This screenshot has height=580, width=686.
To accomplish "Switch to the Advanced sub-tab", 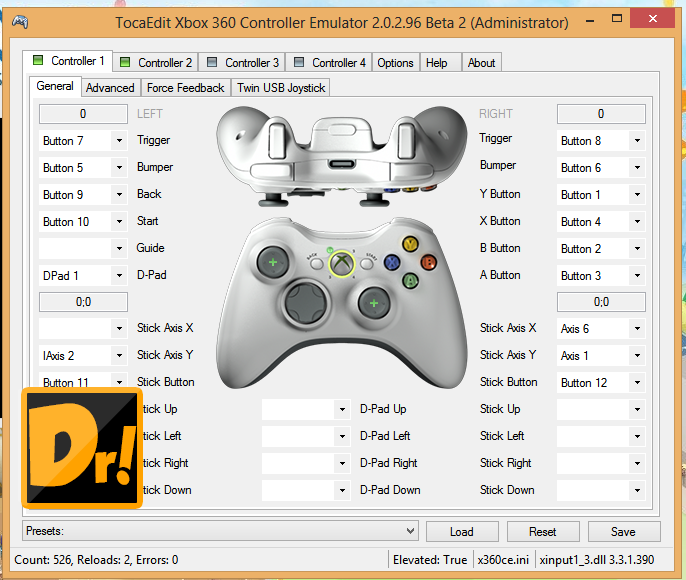I will tap(110, 88).
